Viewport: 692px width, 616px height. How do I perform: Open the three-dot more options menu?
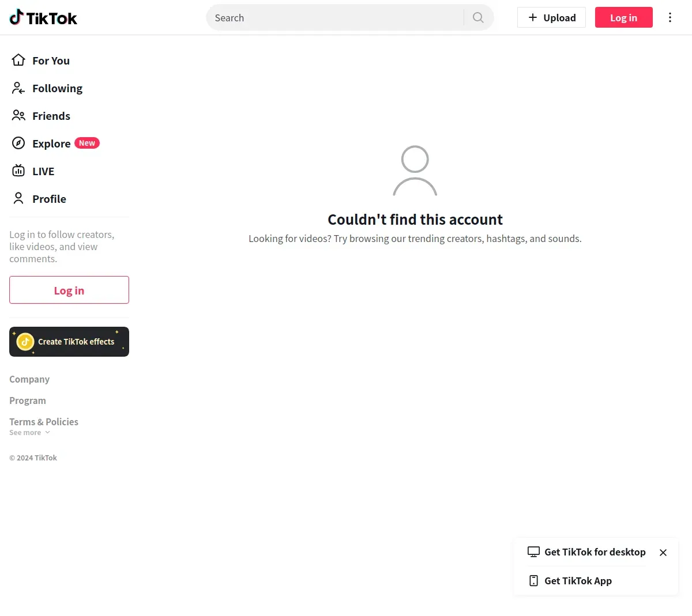point(670,17)
